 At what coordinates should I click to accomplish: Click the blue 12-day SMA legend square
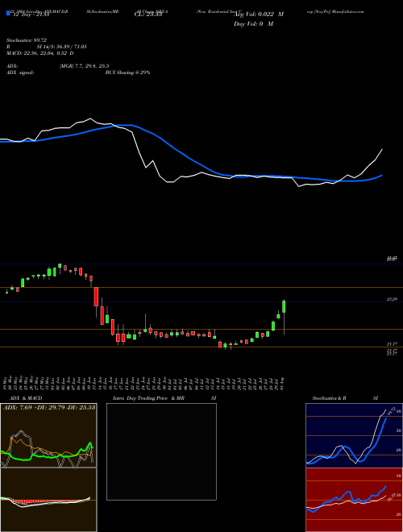[x=8, y=13]
